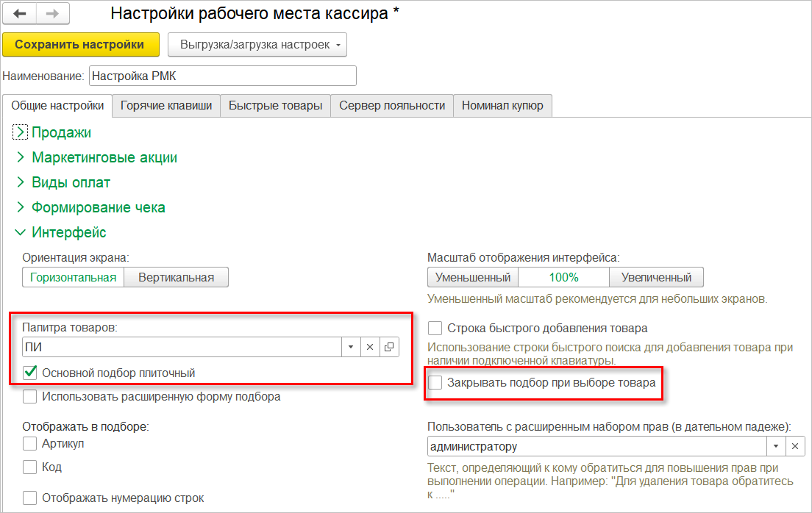Click the forward navigation arrow
Viewport: 812px width, 513px height.
pyautogui.click(x=53, y=14)
